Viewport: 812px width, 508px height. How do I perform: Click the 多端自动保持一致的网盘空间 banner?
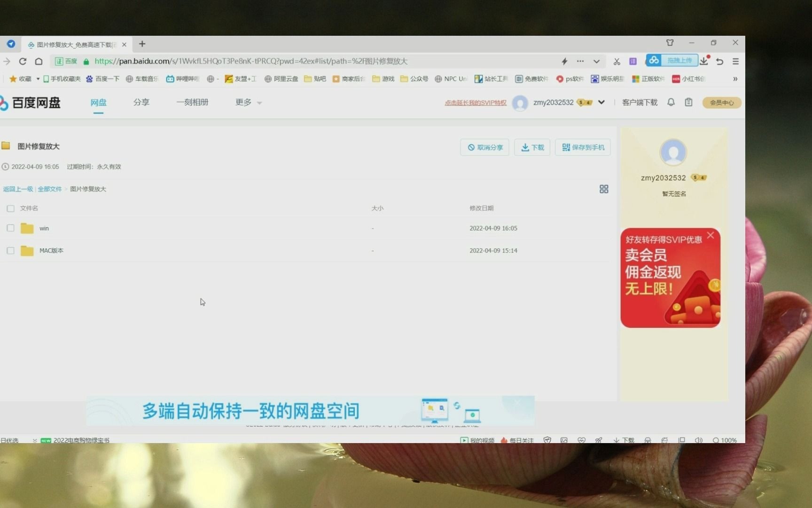[x=310, y=411]
